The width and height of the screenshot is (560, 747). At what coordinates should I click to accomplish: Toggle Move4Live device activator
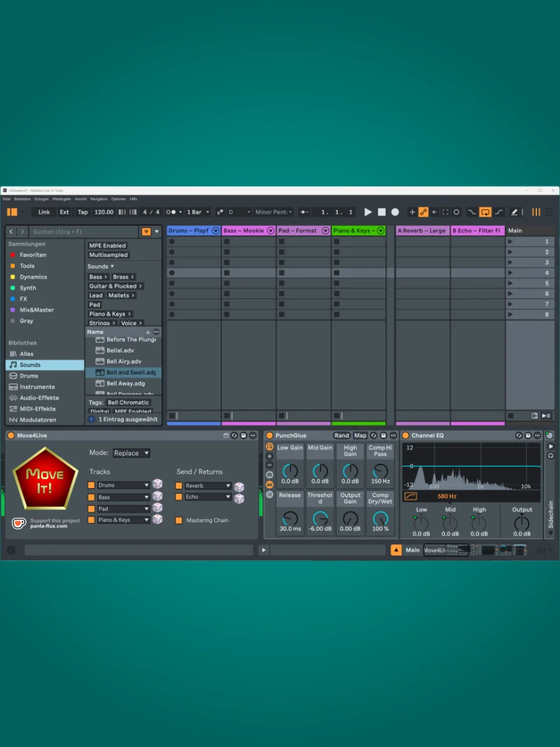tap(11, 436)
